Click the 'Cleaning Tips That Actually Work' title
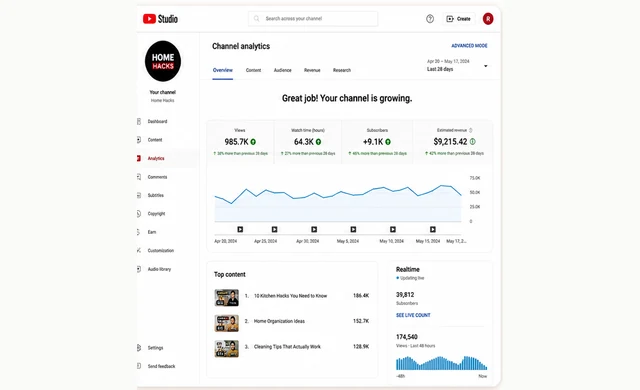 coord(287,347)
